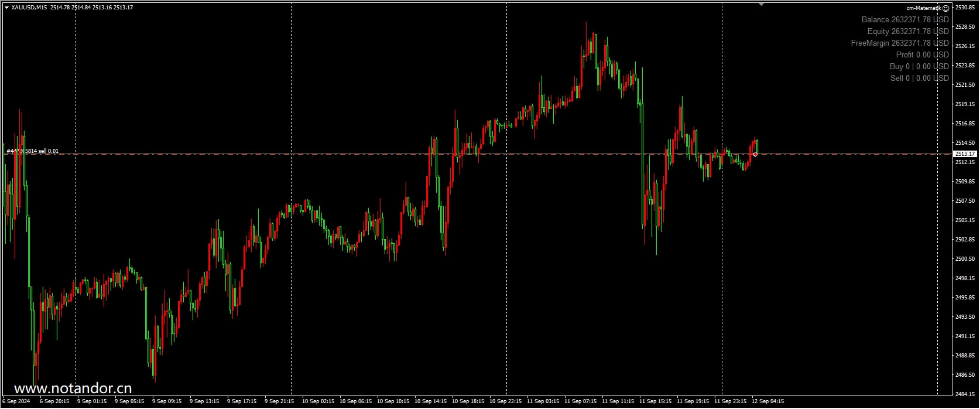Click the Buy 0 | 0.00 USD line
Image resolution: width=980 pixels, height=409 pixels.
click(919, 66)
